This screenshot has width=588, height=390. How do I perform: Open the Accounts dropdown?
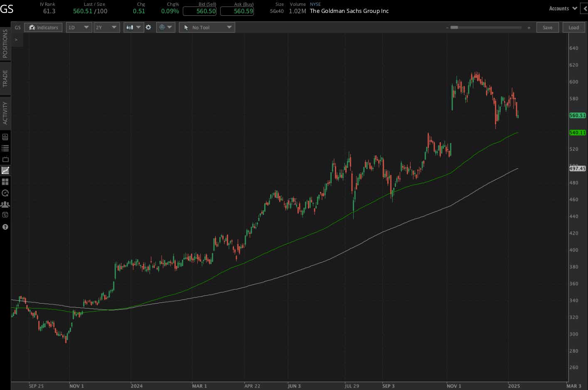[x=562, y=8]
